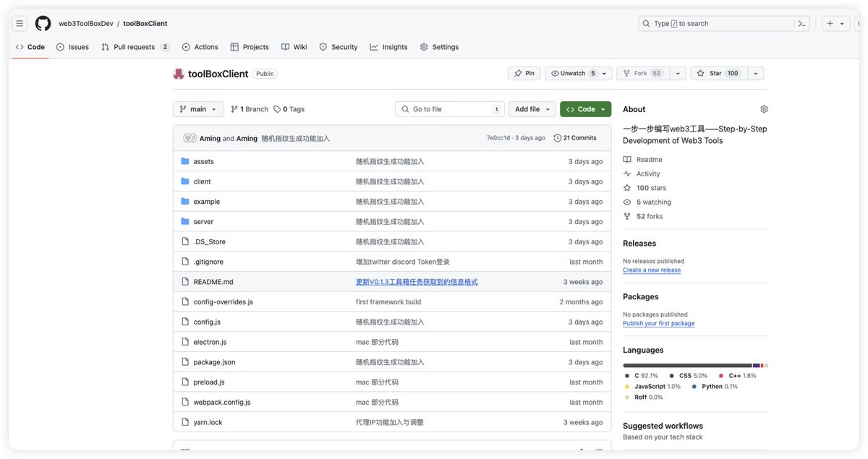Click the server folder icon
This screenshot has width=868, height=459.
tap(185, 221)
